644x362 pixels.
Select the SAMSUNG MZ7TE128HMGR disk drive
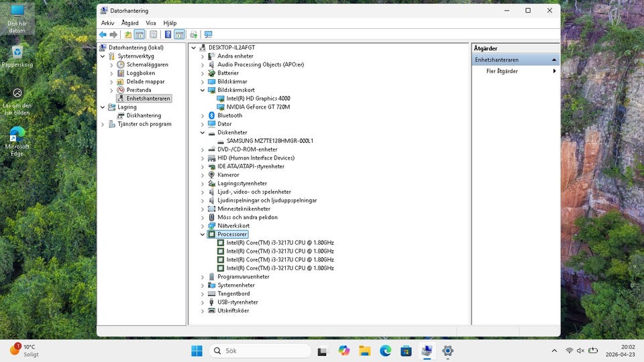pos(269,141)
